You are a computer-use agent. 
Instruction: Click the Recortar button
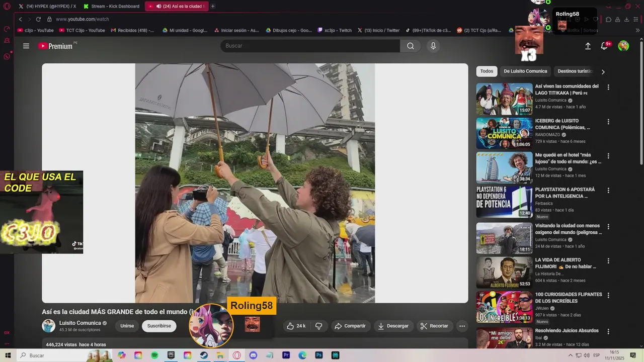(434, 326)
